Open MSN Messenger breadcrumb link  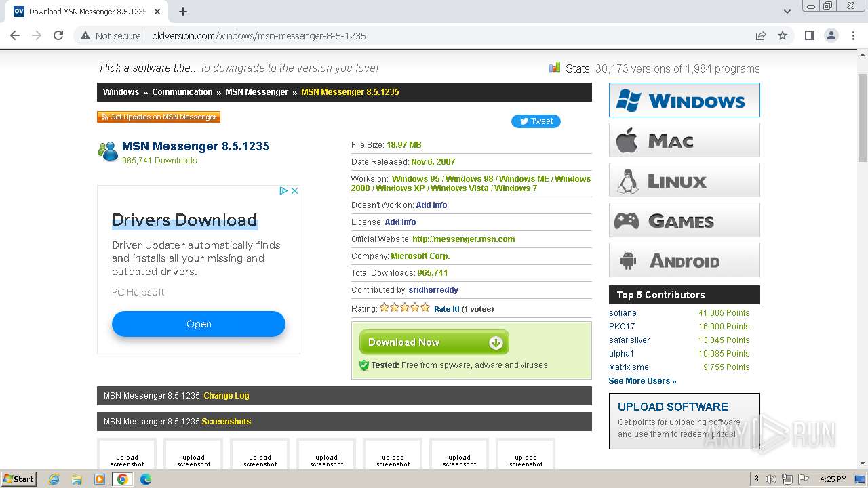(x=256, y=92)
